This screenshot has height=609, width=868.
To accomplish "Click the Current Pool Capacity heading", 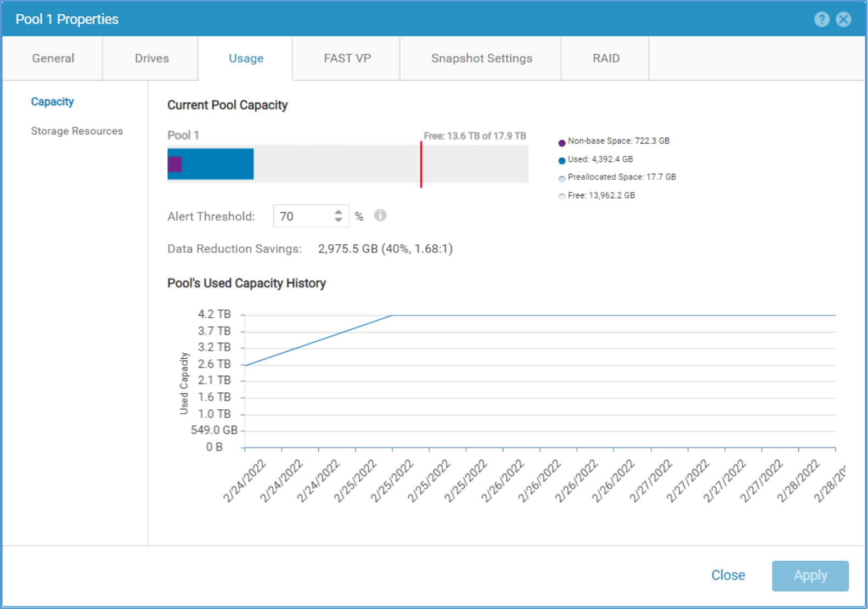I will 227,105.
